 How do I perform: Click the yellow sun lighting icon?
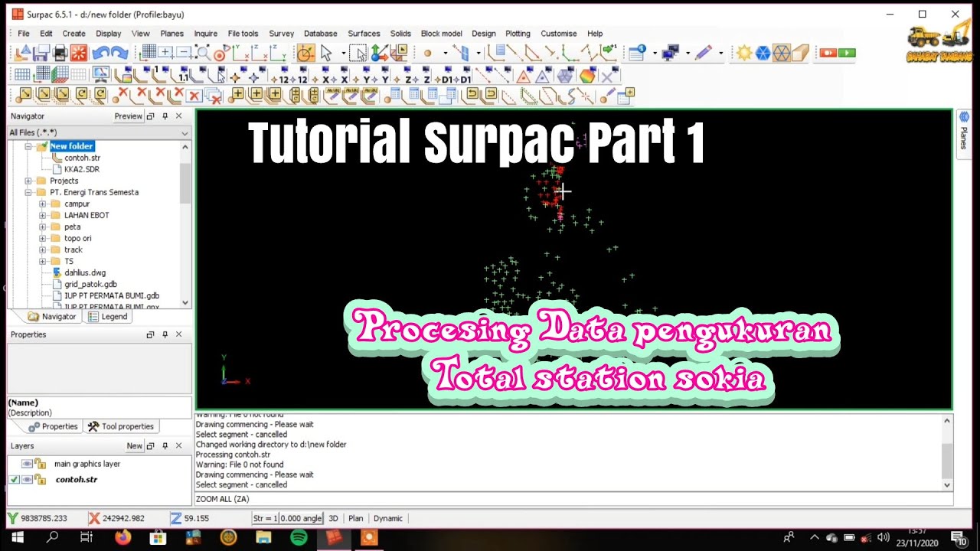744,53
